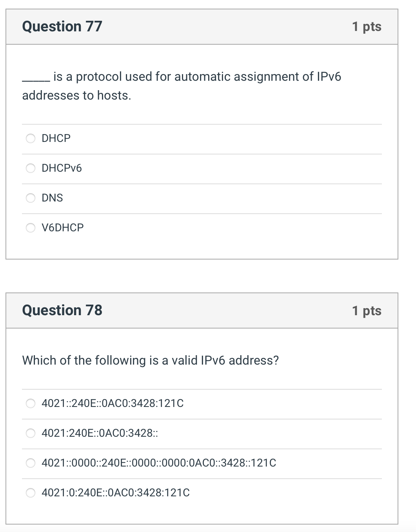The height and width of the screenshot is (532, 416).
Task: Click the DHCP answer label text
Action: click(56, 138)
